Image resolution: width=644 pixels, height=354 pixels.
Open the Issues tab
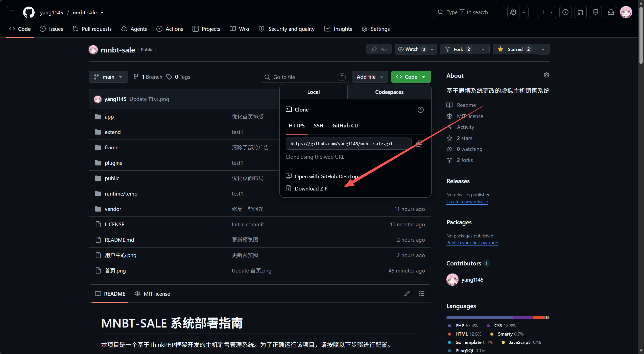click(51, 29)
